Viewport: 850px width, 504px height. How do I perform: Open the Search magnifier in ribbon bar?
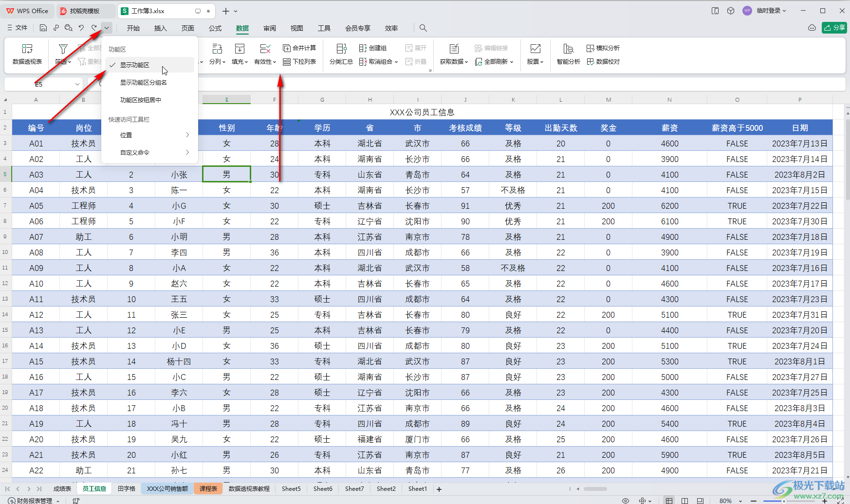(x=423, y=28)
